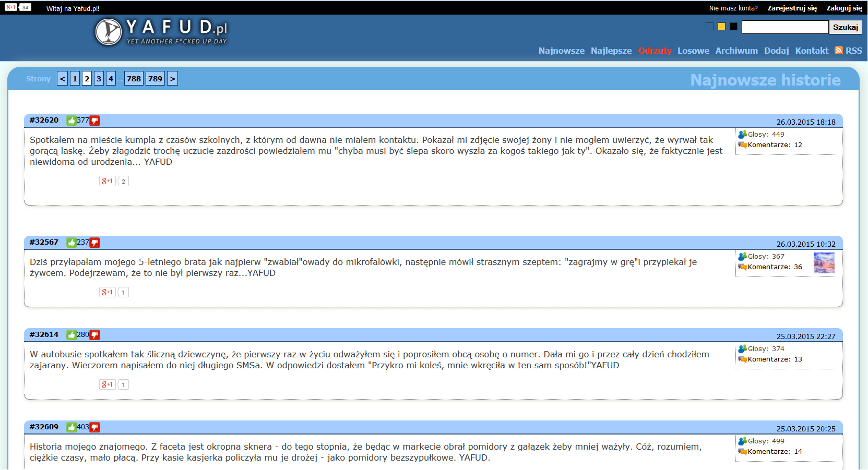Go to next page with > arrow
868x470 pixels.
[172, 79]
